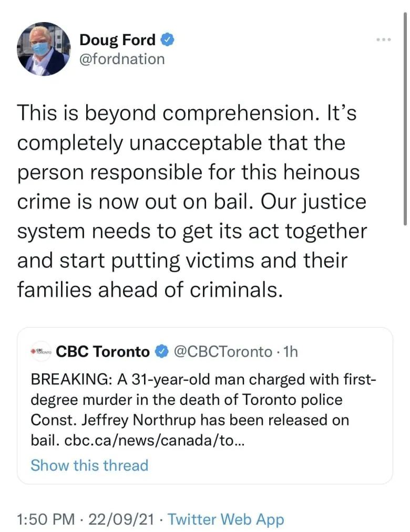Open CBC Toronto profile name in quoted tweet

pos(102,352)
